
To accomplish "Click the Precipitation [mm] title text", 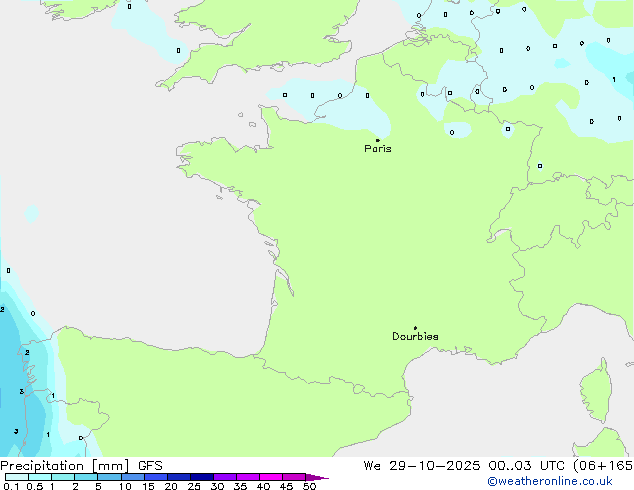I will pos(64,466).
